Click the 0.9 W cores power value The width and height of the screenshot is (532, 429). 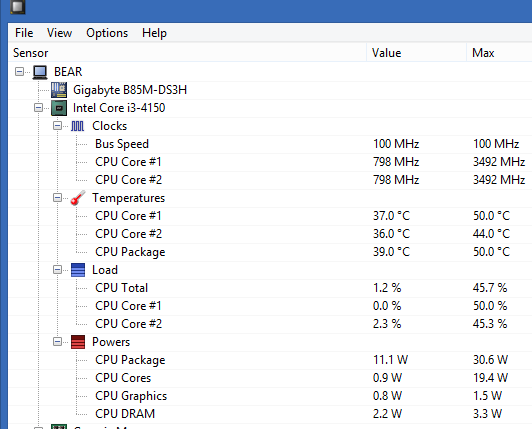(x=387, y=378)
